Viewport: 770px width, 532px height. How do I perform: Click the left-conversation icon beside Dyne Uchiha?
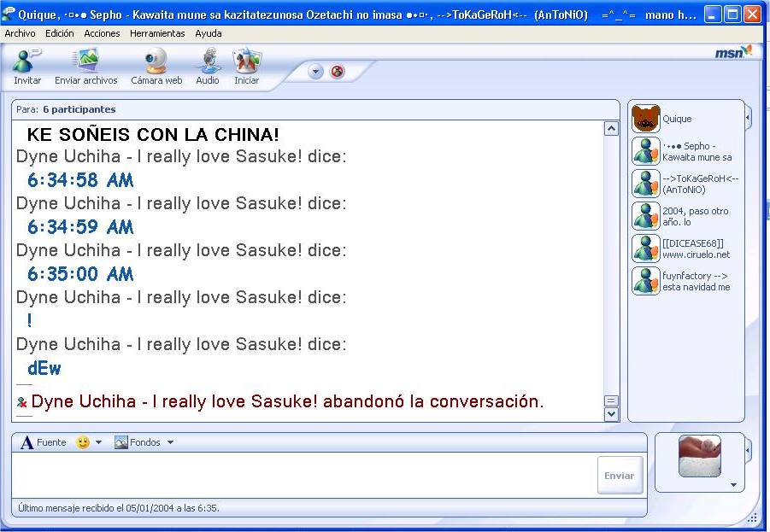click(x=21, y=402)
